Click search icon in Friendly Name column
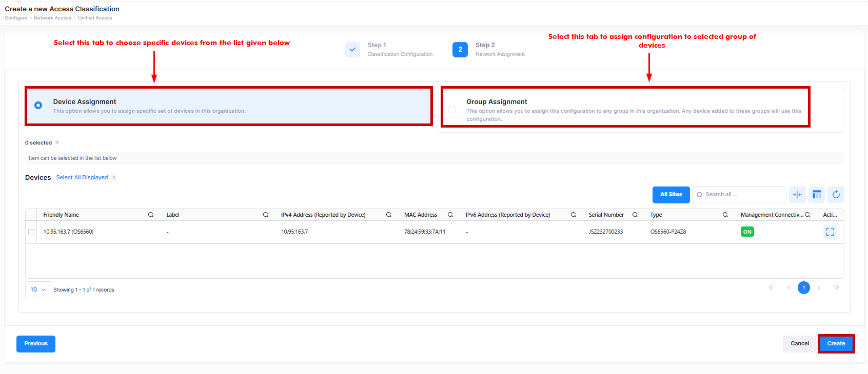The height and width of the screenshot is (374, 868). click(x=151, y=215)
